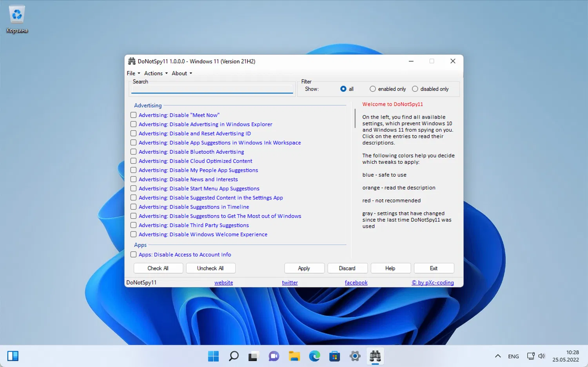Open Microsoft Edge from the taskbar

click(x=314, y=356)
